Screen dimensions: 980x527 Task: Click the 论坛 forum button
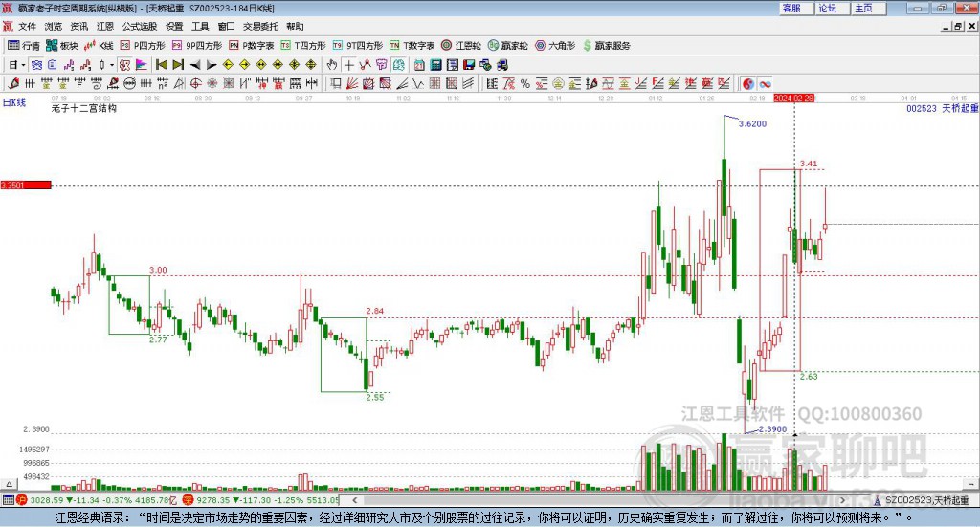point(832,8)
